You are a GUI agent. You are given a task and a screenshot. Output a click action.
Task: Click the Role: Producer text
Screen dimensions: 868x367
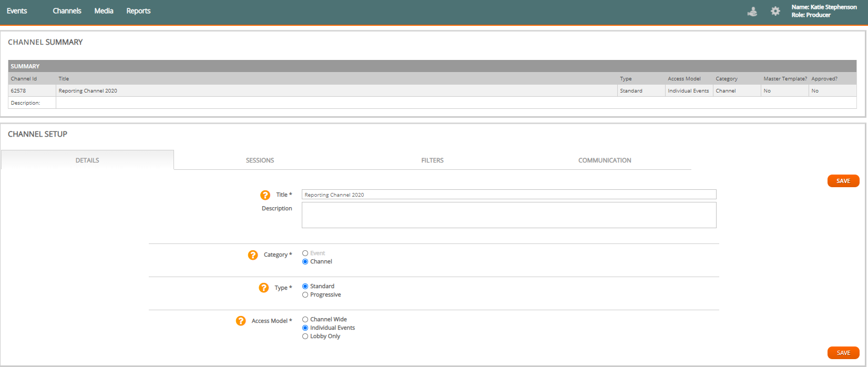pos(811,15)
